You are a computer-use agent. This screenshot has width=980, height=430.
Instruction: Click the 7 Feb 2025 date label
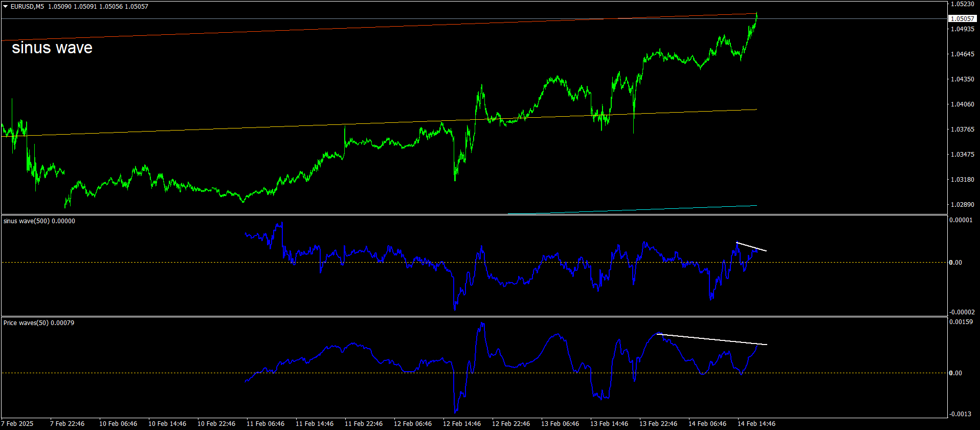coord(17,424)
